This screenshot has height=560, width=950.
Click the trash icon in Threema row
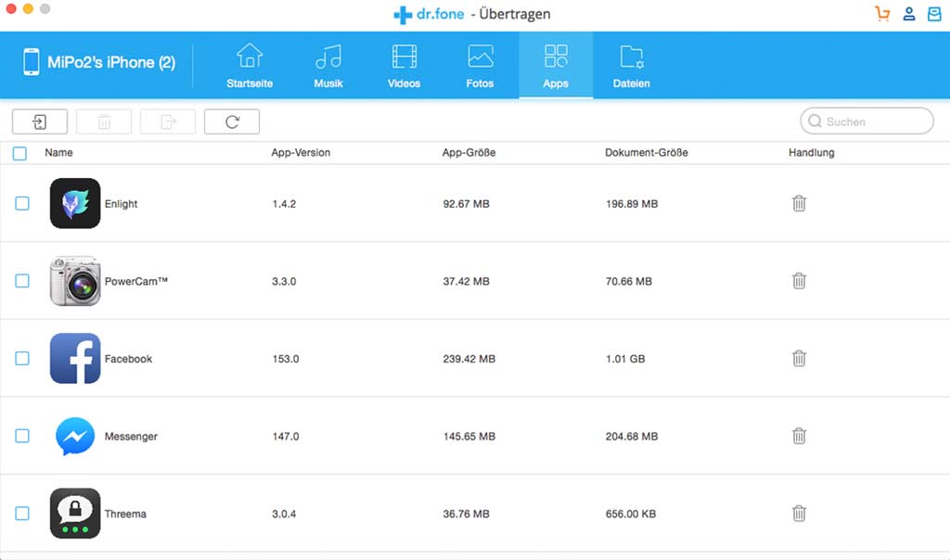[799, 513]
